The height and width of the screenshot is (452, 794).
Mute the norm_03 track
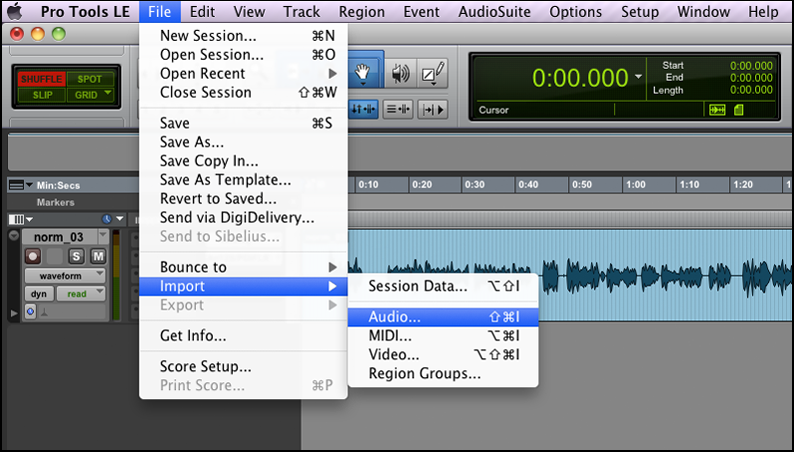(x=98, y=257)
